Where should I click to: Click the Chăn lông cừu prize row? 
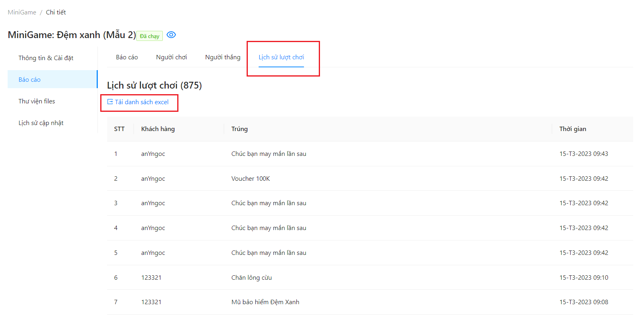pos(251,278)
